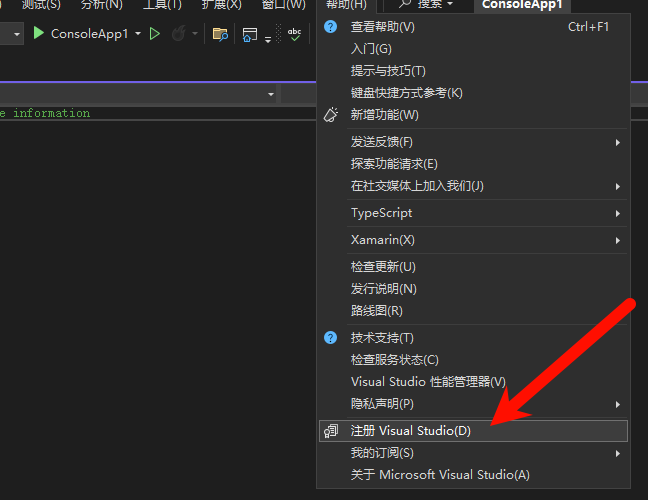This screenshot has height=500, width=648.
Task: Expand arrow beside 隐私声明(P)
Action: click(x=618, y=404)
